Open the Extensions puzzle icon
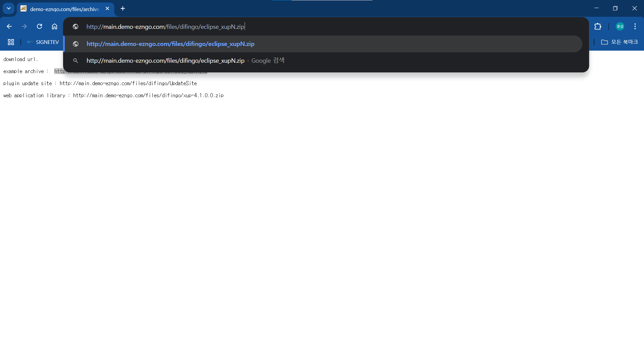Viewport: 644px width, 345px height. click(x=598, y=26)
